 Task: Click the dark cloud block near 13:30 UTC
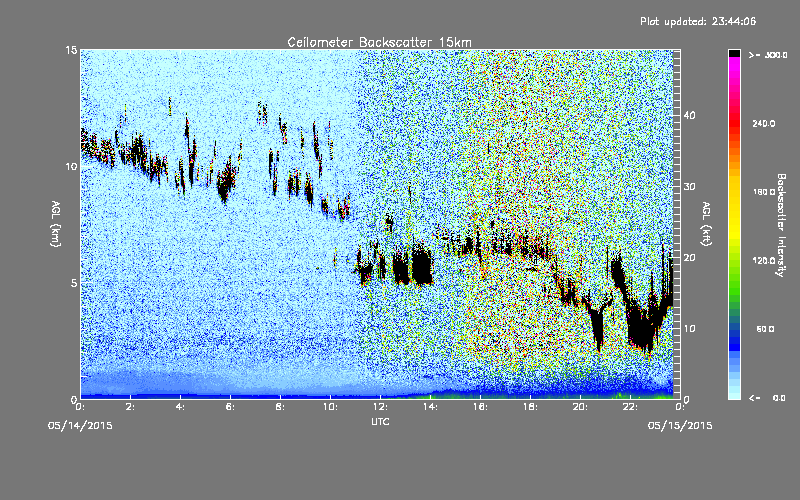[x=422, y=266]
